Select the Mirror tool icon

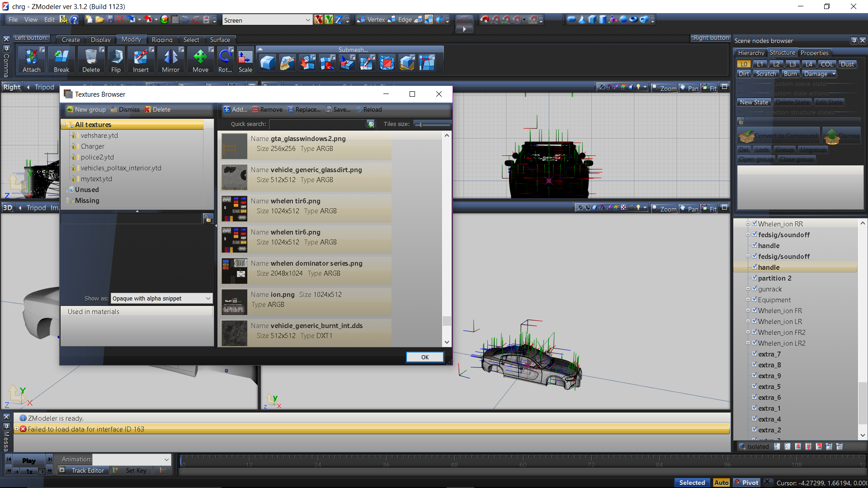170,61
